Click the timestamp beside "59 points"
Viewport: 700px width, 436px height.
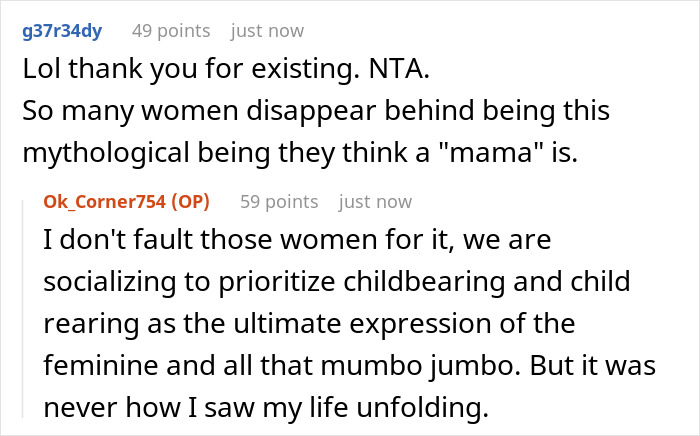click(x=376, y=202)
